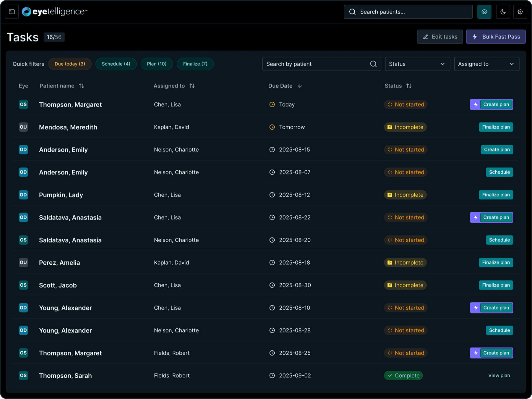The width and height of the screenshot is (532, 399).
Task: Toggle the eye view button in header
Action: (484, 12)
